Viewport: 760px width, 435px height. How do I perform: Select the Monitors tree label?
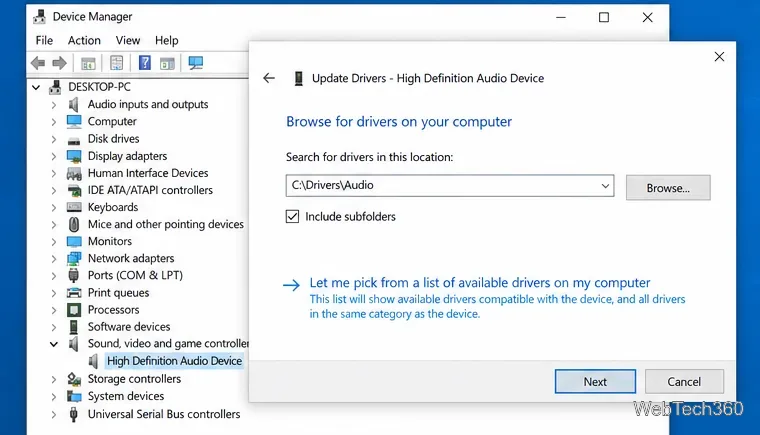point(110,242)
